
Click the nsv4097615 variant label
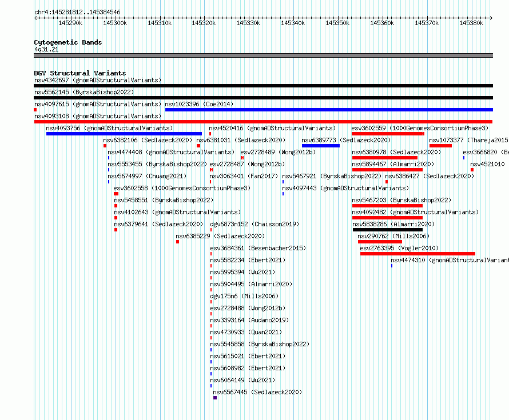pyautogui.click(x=98, y=104)
